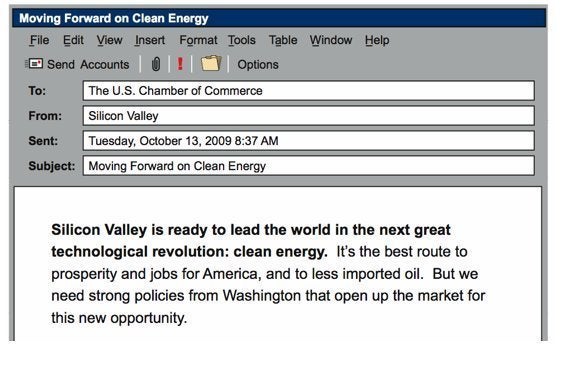This screenshot has height=381, width=573.
Task: Attach a file with the paperclip icon
Action: coord(156,64)
